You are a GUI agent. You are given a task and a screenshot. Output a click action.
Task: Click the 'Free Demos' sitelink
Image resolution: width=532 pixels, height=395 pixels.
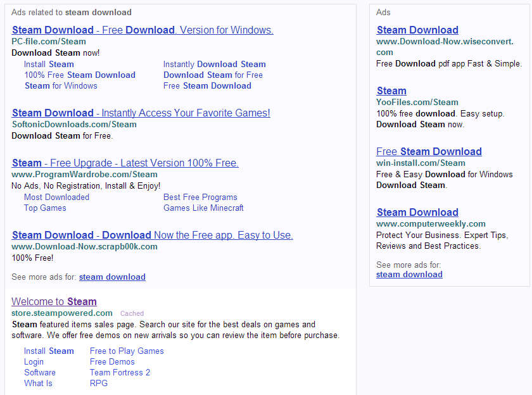(112, 362)
